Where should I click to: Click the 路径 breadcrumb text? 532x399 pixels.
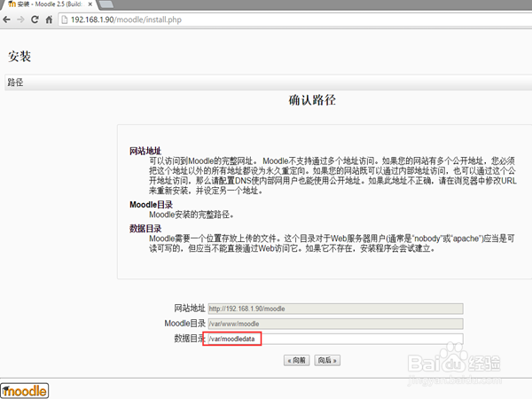point(15,82)
